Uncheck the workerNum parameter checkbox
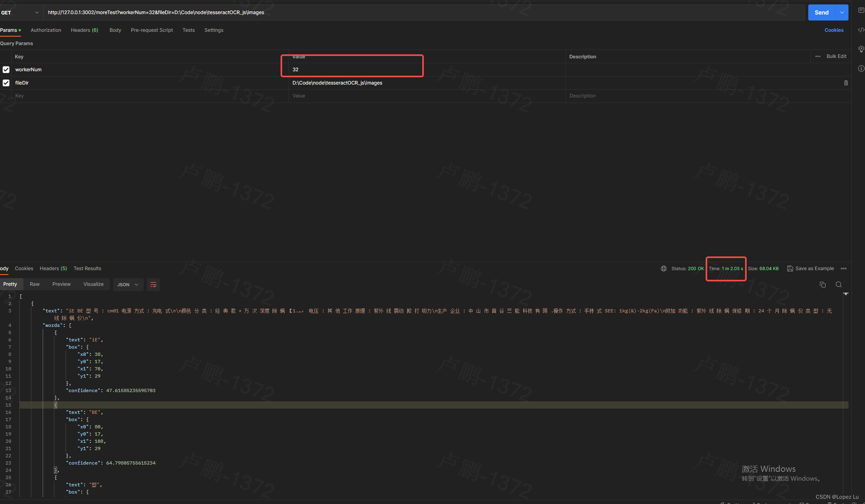The image size is (865, 504). (6, 70)
